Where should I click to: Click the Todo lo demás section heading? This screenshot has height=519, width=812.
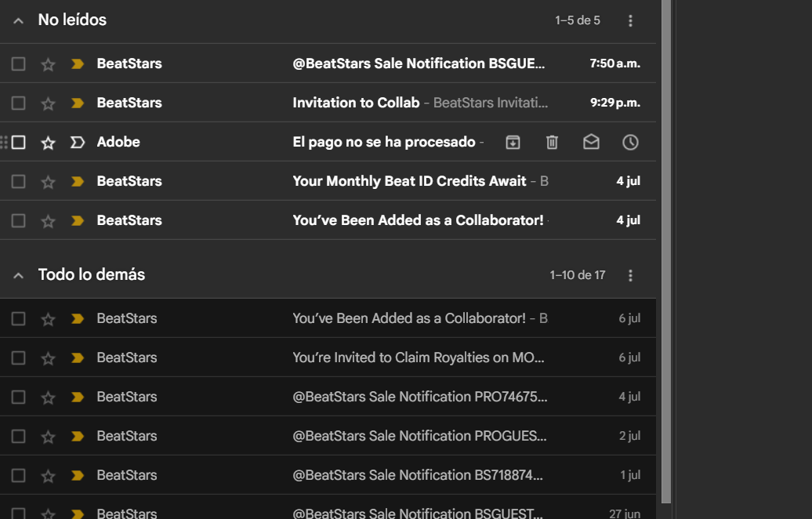[x=92, y=274]
